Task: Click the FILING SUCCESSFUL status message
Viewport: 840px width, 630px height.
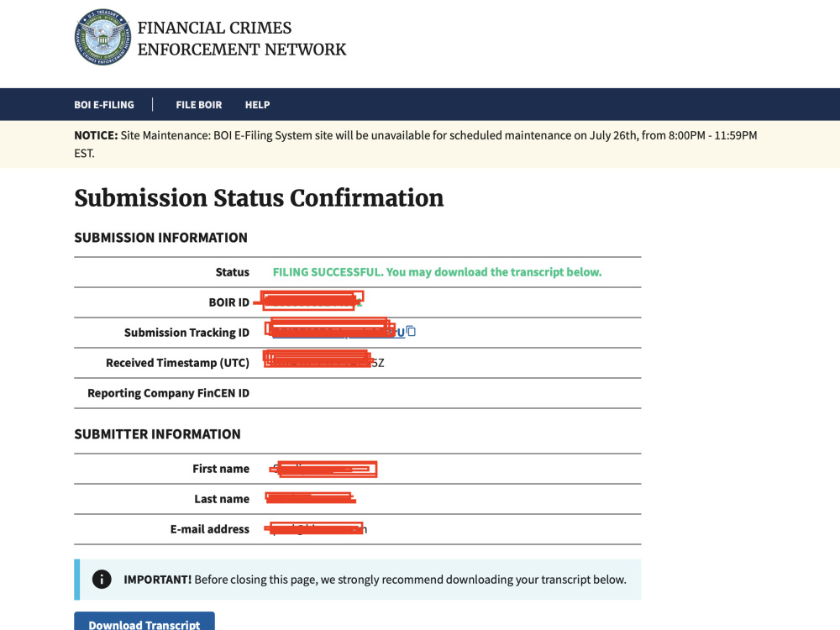Action: [x=437, y=272]
